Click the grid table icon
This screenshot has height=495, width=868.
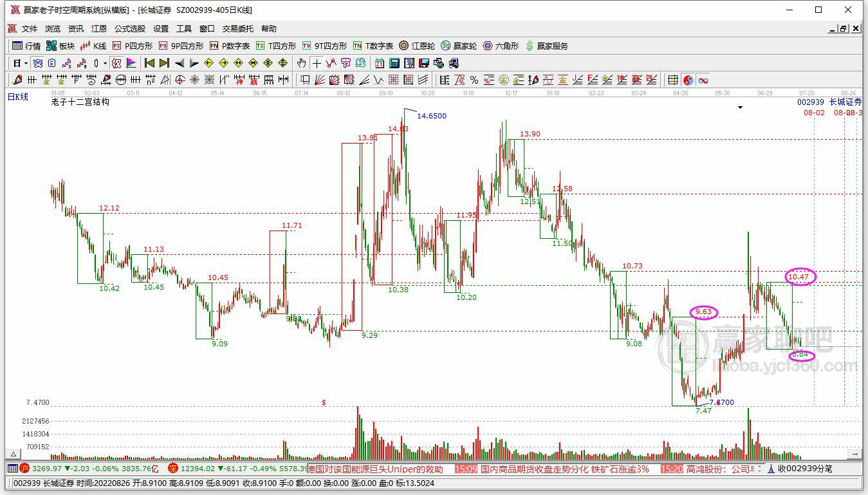tap(673, 80)
